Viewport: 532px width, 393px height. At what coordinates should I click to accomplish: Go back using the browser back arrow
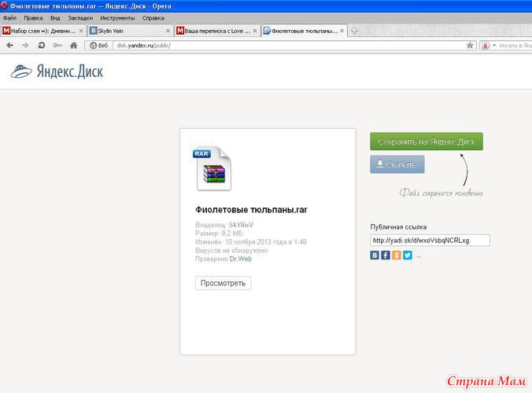(10, 45)
